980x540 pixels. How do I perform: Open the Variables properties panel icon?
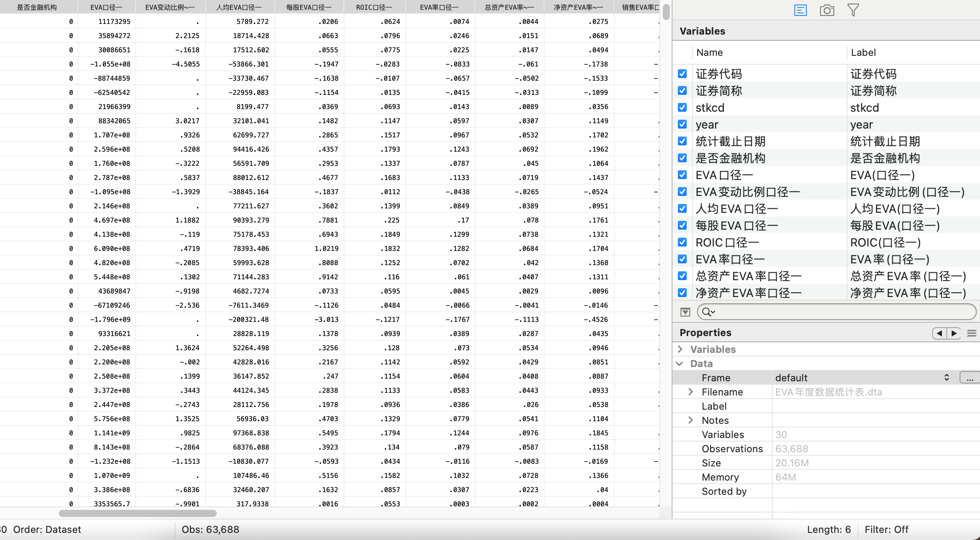click(x=800, y=10)
